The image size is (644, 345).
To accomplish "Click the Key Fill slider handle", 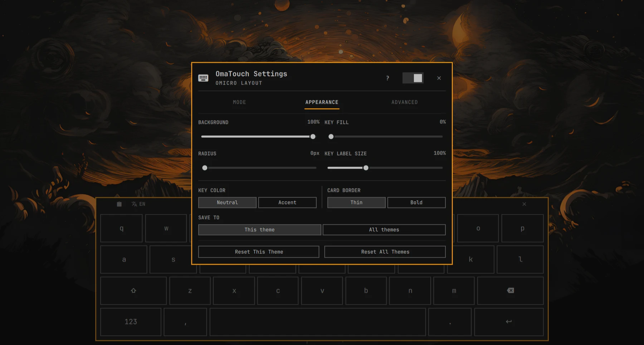I will (331, 136).
